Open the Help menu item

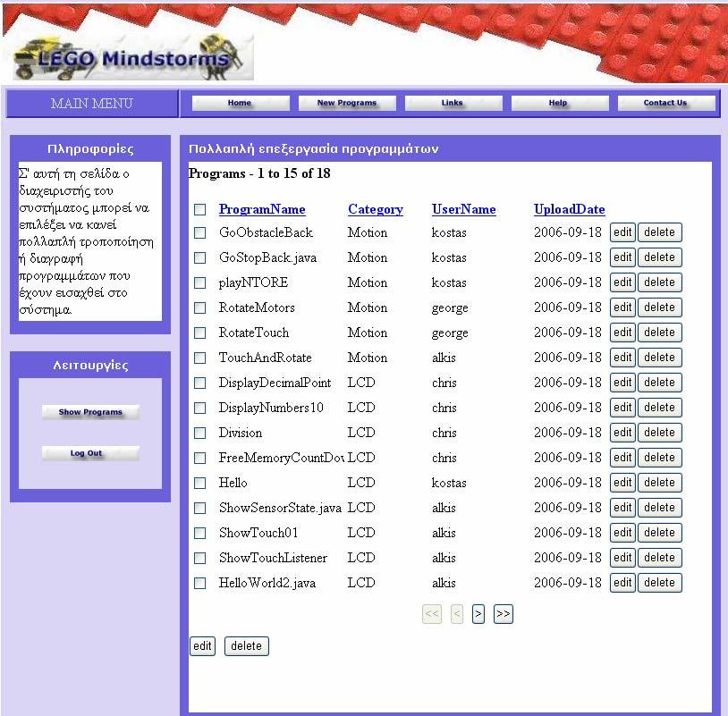(560, 103)
